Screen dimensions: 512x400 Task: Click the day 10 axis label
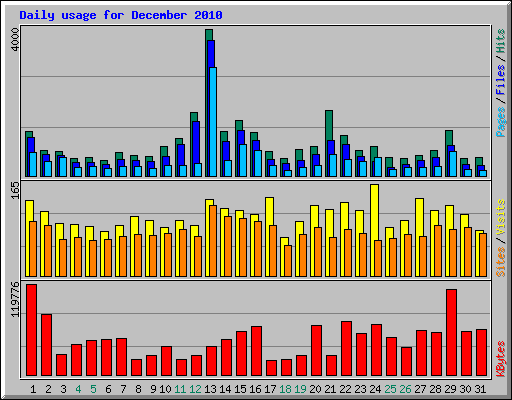click(165, 389)
